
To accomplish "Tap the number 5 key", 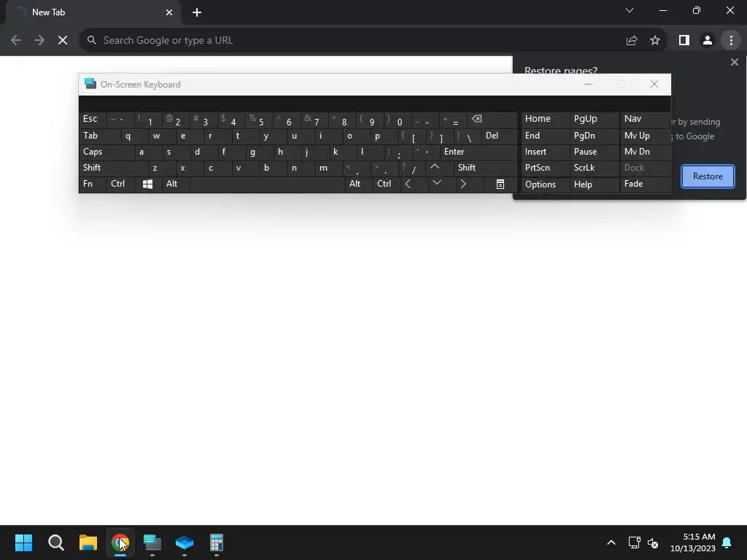I will [x=260, y=120].
